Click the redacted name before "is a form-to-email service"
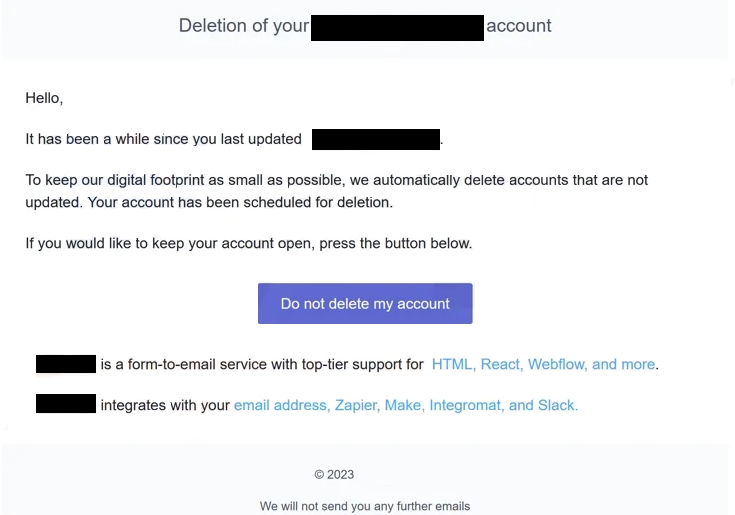 click(66, 364)
